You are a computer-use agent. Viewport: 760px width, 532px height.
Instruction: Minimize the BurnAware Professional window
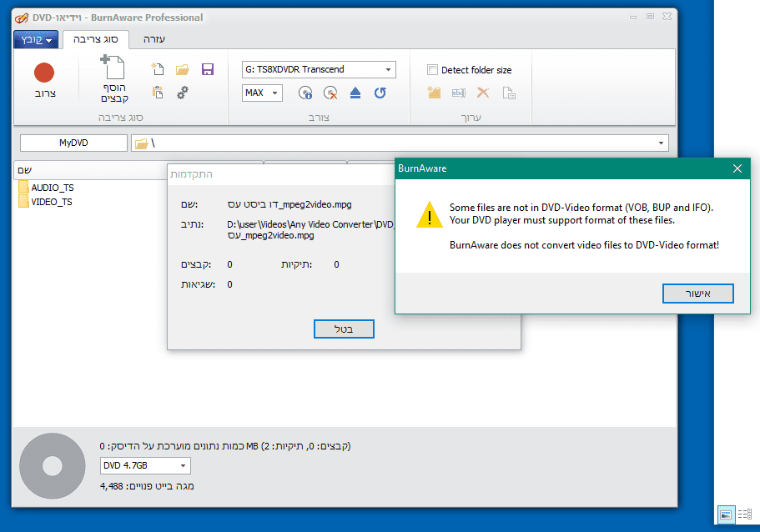[633, 17]
